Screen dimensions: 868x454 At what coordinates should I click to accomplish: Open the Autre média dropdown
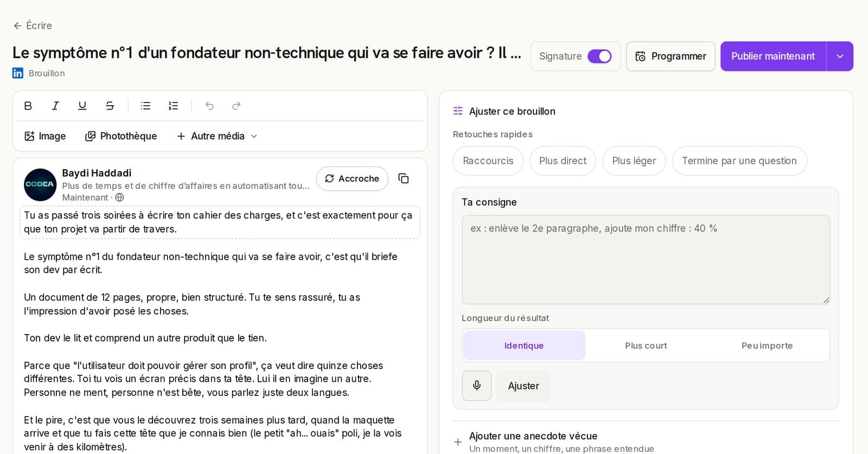[217, 136]
